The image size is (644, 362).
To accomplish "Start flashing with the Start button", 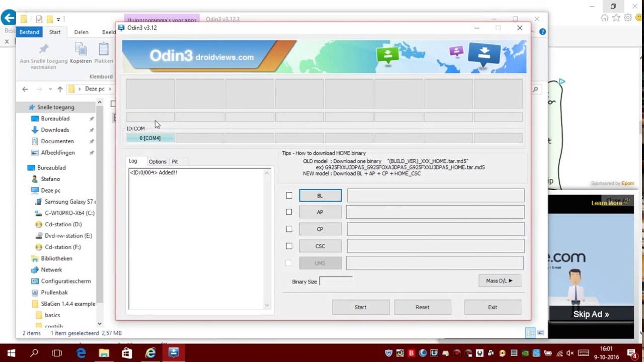I will coord(361,307).
